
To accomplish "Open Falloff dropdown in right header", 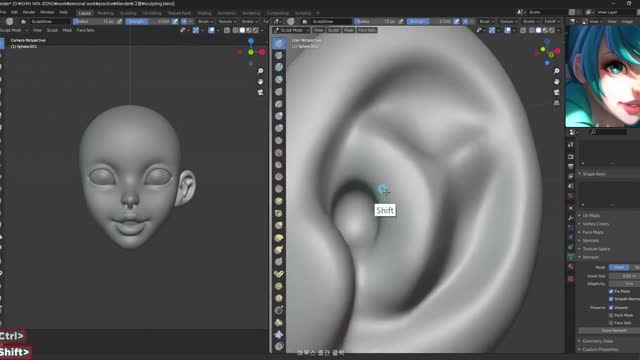I will [551, 21].
